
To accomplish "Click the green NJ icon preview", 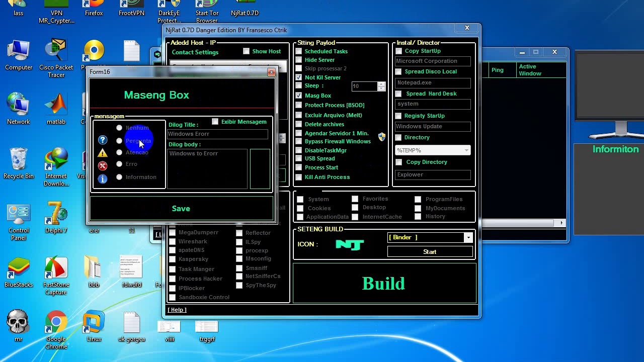I will click(x=350, y=244).
